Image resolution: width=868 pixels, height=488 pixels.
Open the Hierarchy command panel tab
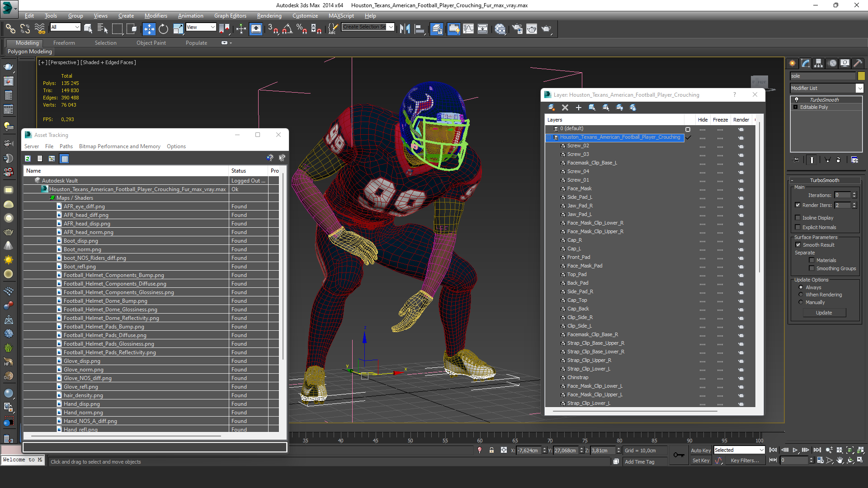click(819, 63)
